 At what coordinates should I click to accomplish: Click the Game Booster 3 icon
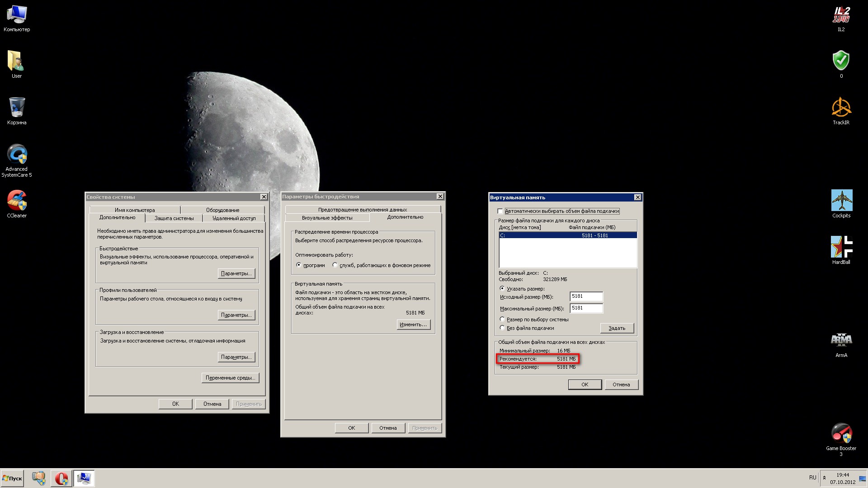(841, 434)
